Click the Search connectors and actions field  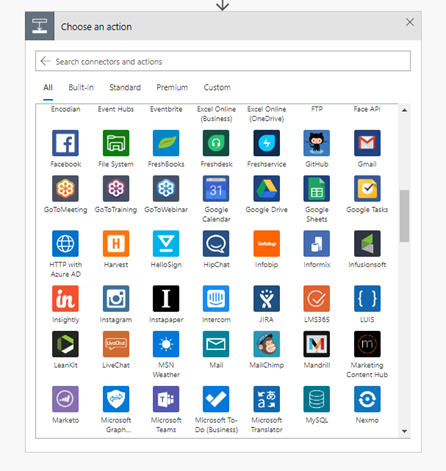tap(223, 61)
